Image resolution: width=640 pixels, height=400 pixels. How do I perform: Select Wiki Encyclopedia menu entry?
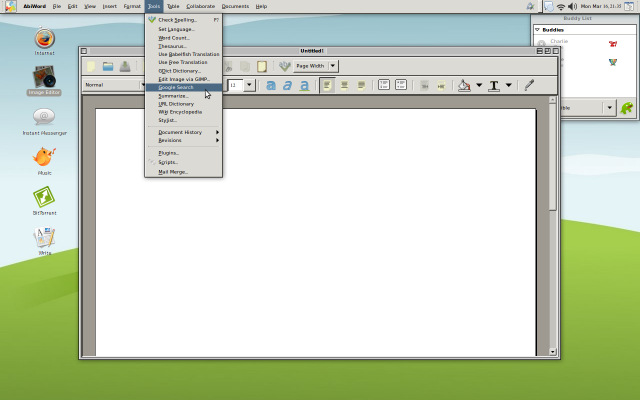pos(184,112)
